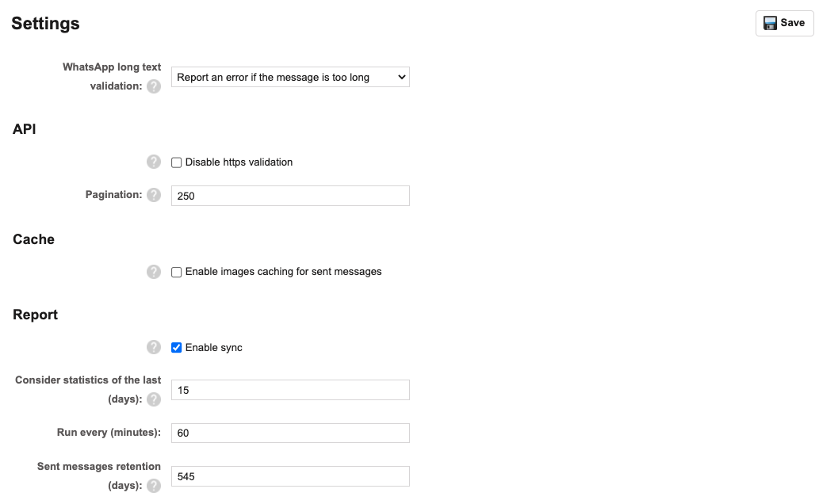The width and height of the screenshot is (819, 504).
Task: Click the Consider statistics days field
Action: coord(290,390)
